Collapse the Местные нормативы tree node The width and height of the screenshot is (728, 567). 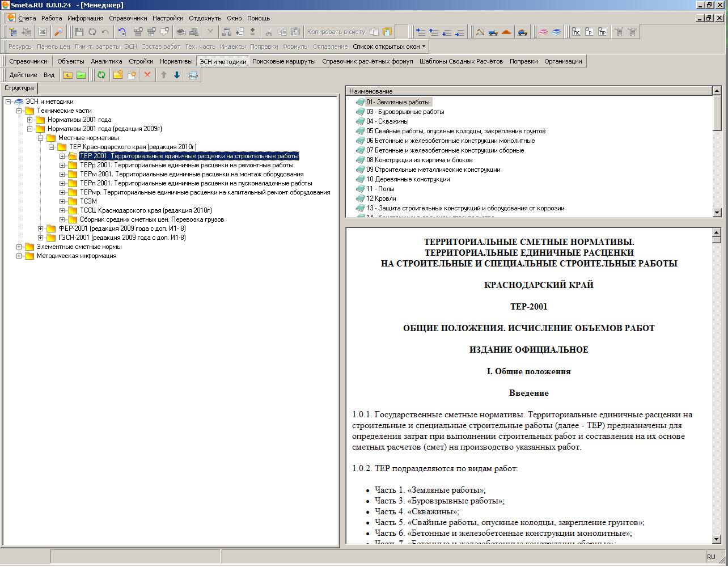pos(40,138)
